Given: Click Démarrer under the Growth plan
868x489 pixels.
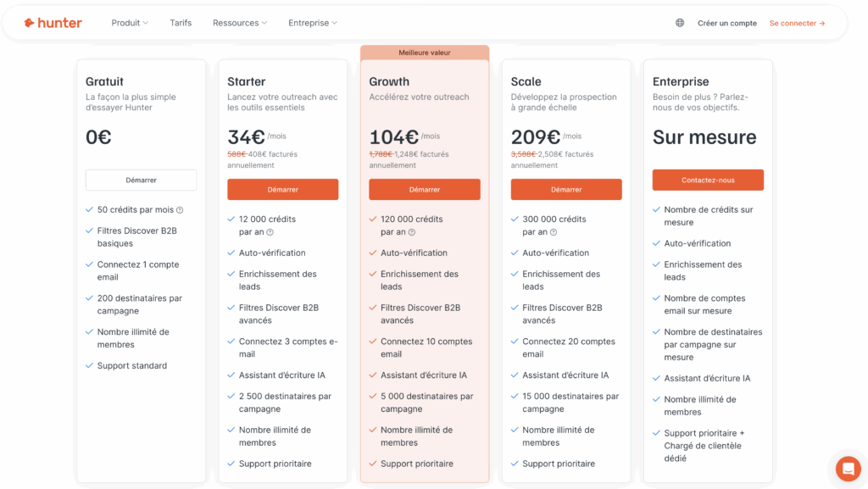Looking at the screenshot, I should coord(425,189).
